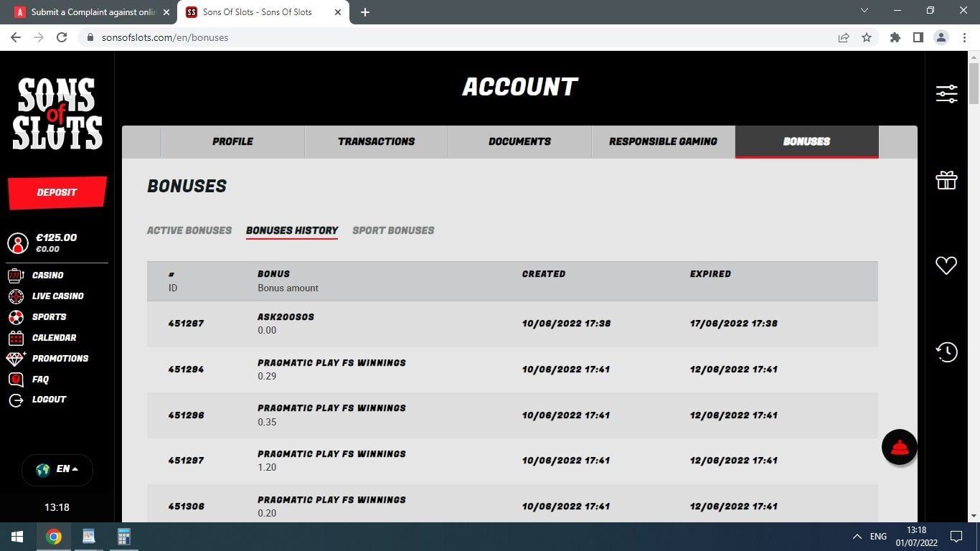
Task: Click the user avatar icon beside balance
Action: coord(18,243)
